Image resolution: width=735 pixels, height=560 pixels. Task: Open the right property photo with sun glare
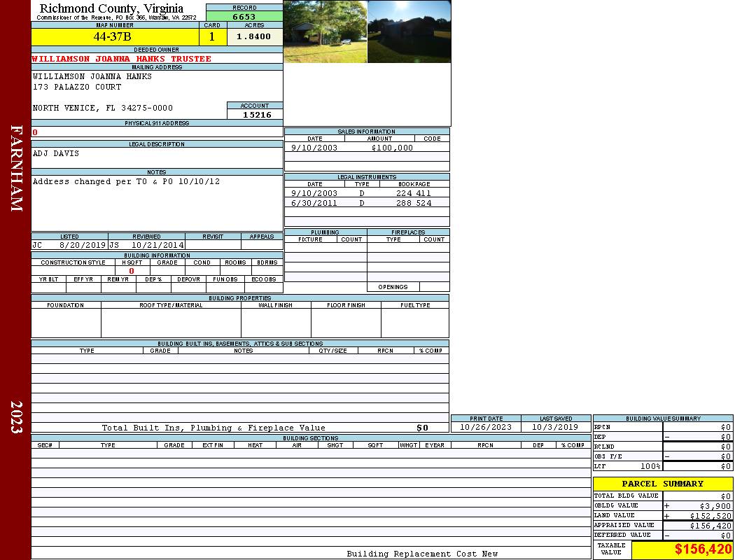tap(409, 31)
